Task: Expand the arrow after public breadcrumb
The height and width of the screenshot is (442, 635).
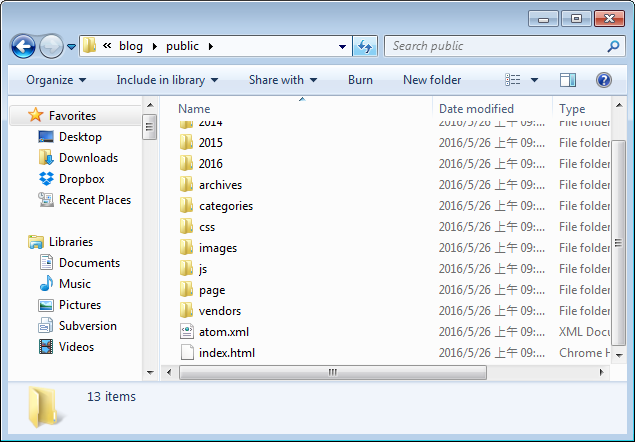Action: pyautogui.click(x=211, y=47)
